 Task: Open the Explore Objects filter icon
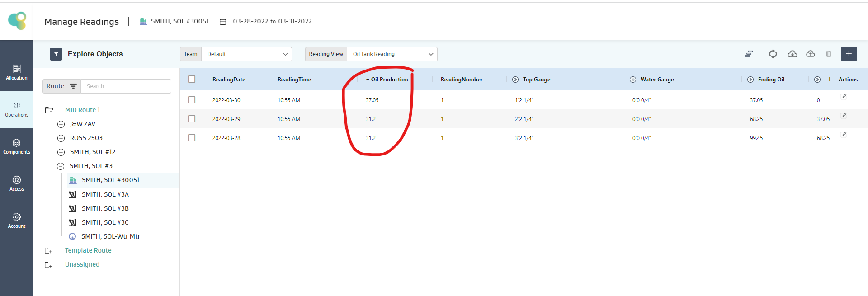pyautogui.click(x=56, y=54)
